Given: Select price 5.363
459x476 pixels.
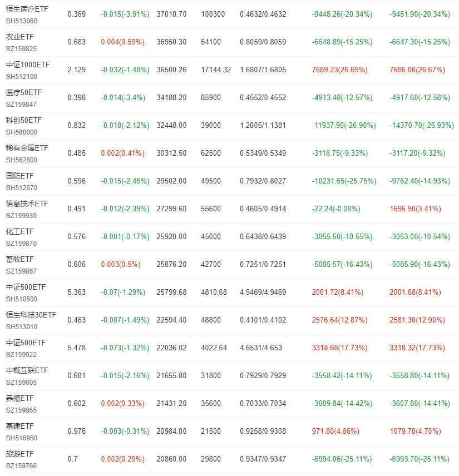Looking at the screenshot, I should (77, 292).
